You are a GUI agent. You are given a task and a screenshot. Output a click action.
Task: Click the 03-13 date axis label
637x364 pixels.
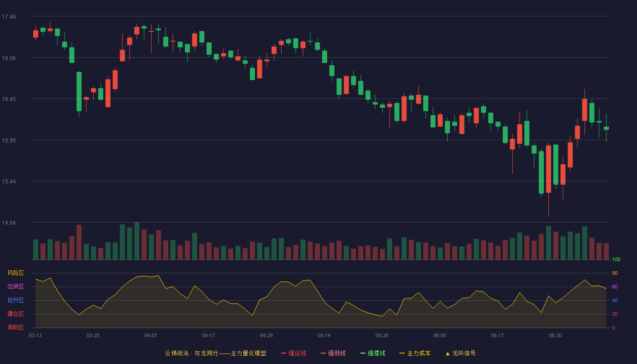pyautogui.click(x=35, y=335)
